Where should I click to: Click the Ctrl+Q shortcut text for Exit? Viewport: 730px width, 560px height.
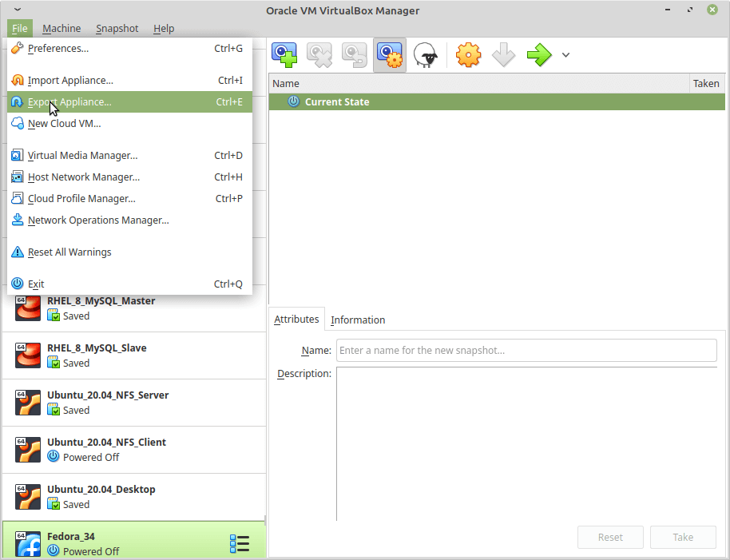point(228,284)
